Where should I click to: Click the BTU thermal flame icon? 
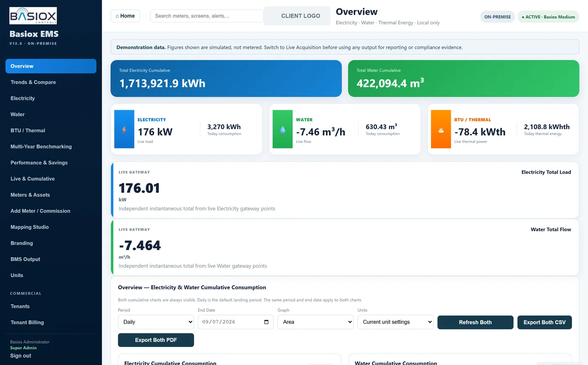(x=441, y=130)
